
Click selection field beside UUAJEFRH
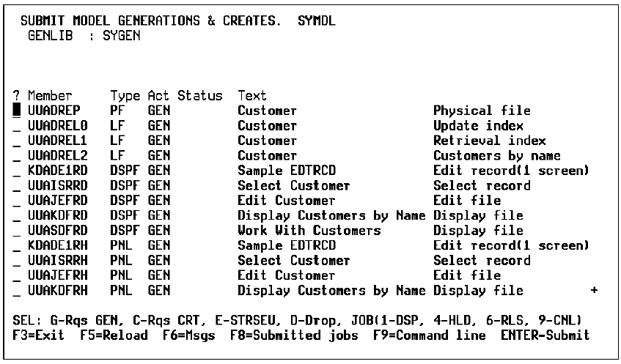coord(17,275)
